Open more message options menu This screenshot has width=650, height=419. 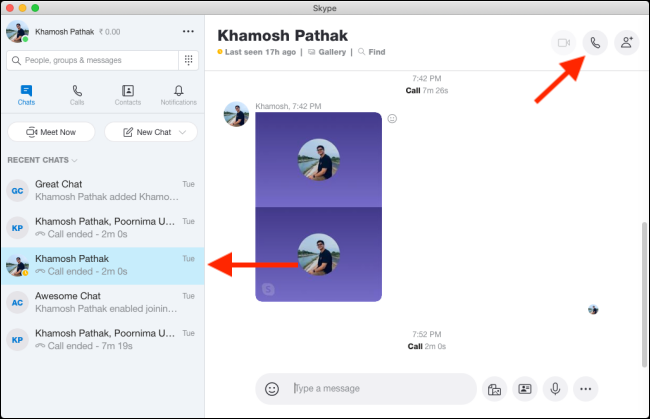tap(586, 388)
